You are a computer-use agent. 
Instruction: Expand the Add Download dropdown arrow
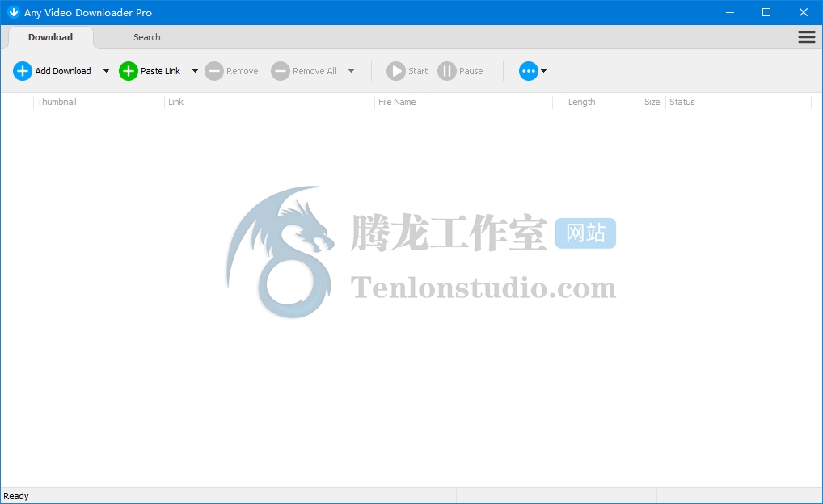click(x=106, y=71)
